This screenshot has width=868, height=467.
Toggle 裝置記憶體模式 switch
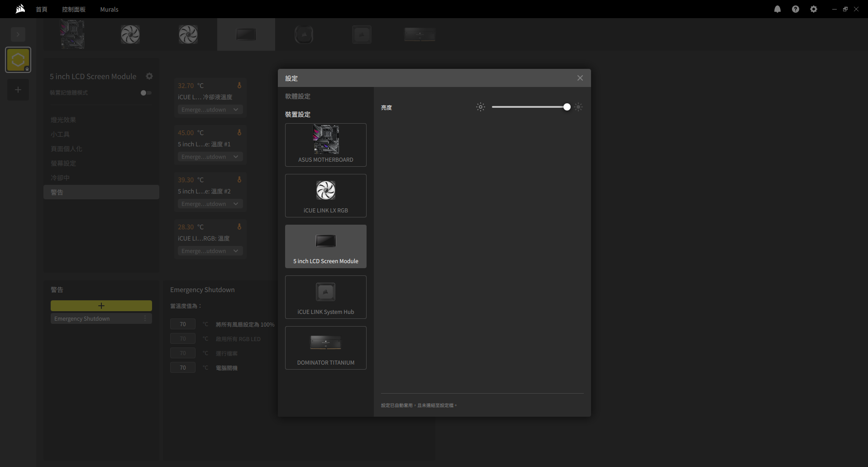(146, 93)
